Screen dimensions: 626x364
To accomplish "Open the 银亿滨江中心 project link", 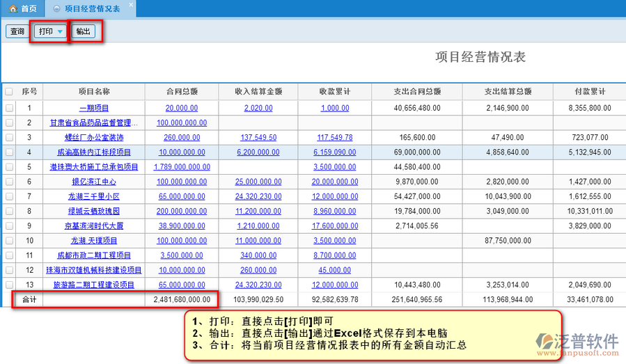I will coord(94,182).
